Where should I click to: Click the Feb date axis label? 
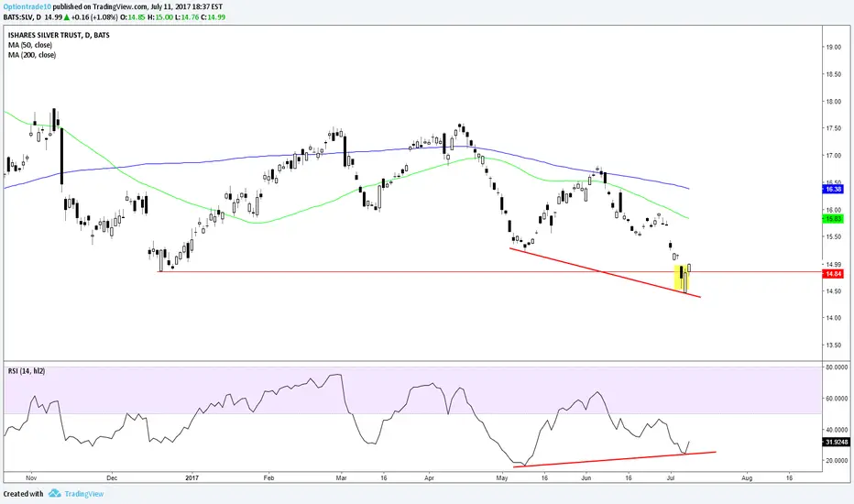coord(268,477)
